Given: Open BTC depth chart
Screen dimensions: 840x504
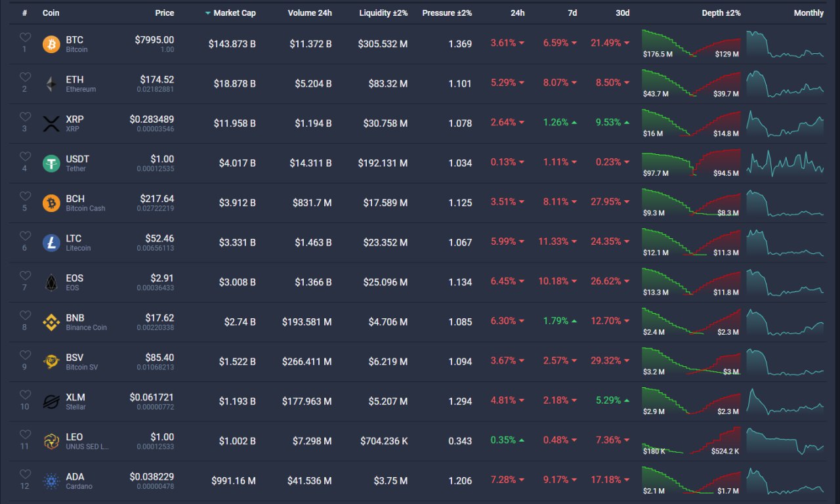Looking at the screenshot, I should tap(691, 44).
